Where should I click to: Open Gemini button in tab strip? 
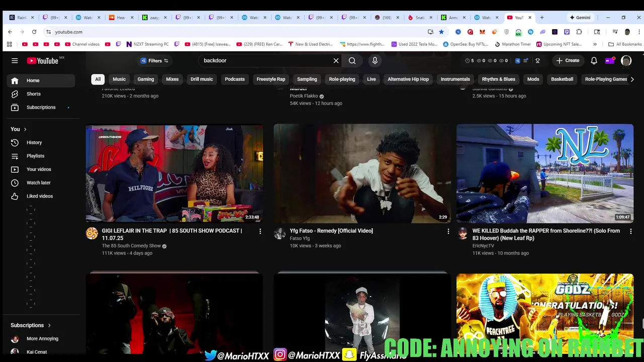580,18
